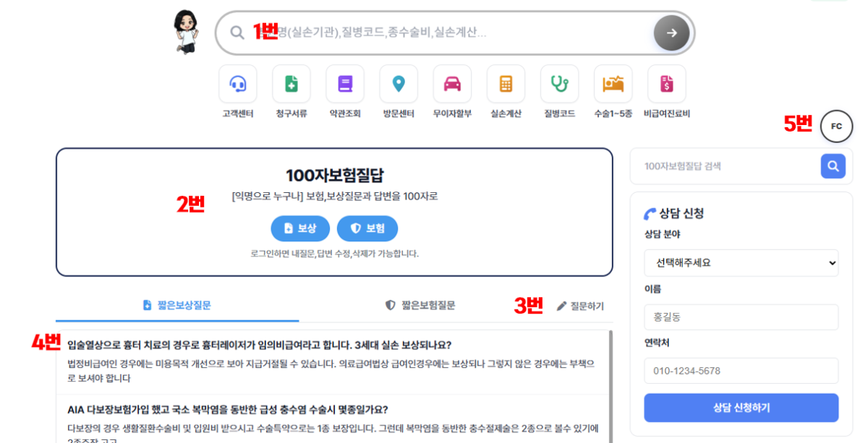Expand the 상담 분야 선택해주세요 dropdown

pos(741,263)
